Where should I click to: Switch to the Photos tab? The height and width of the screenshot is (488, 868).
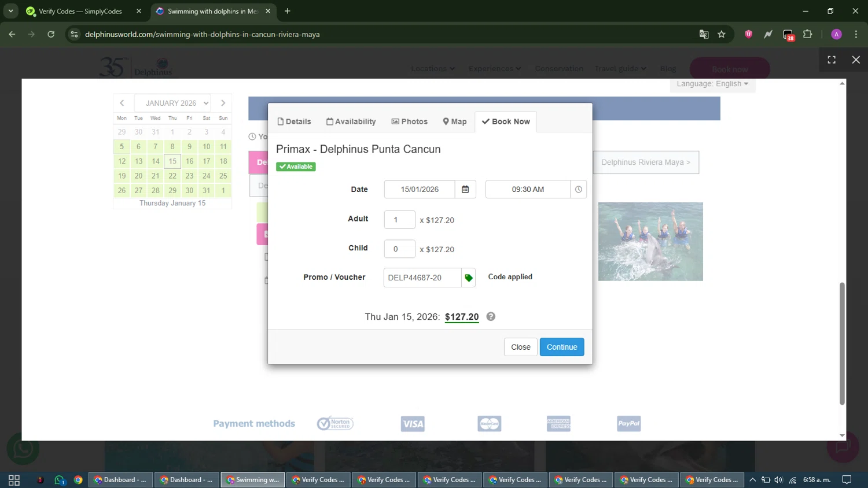click(x=410, y=121)
